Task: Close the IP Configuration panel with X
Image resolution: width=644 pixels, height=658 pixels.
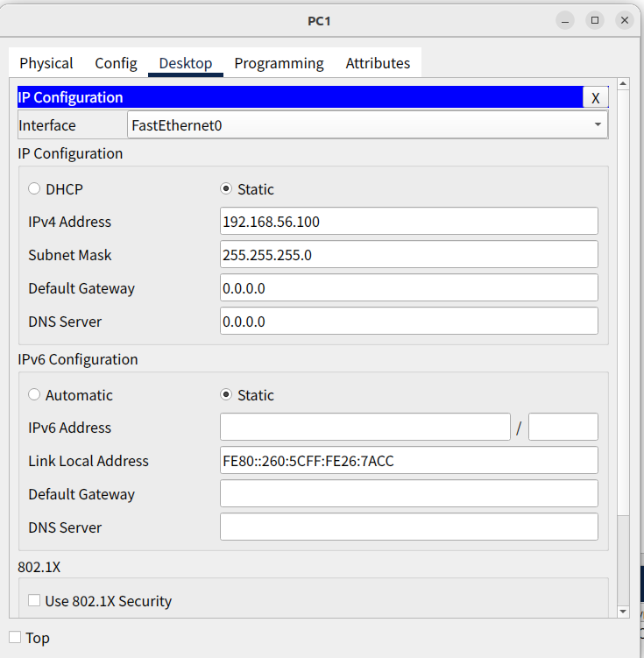Action: pos(595,98)
